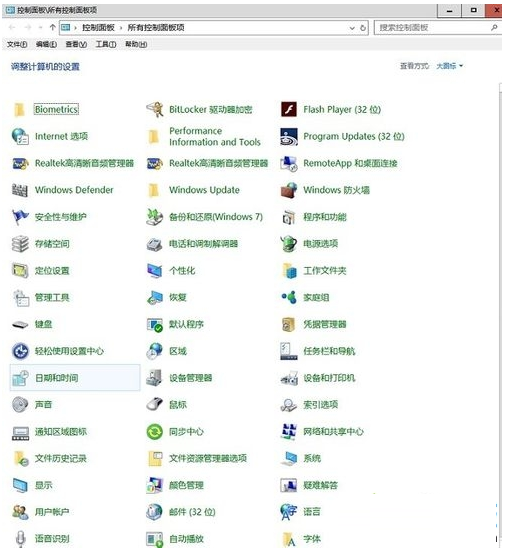
Task: Go up one level with up arrow
Action: coord(52,28)
